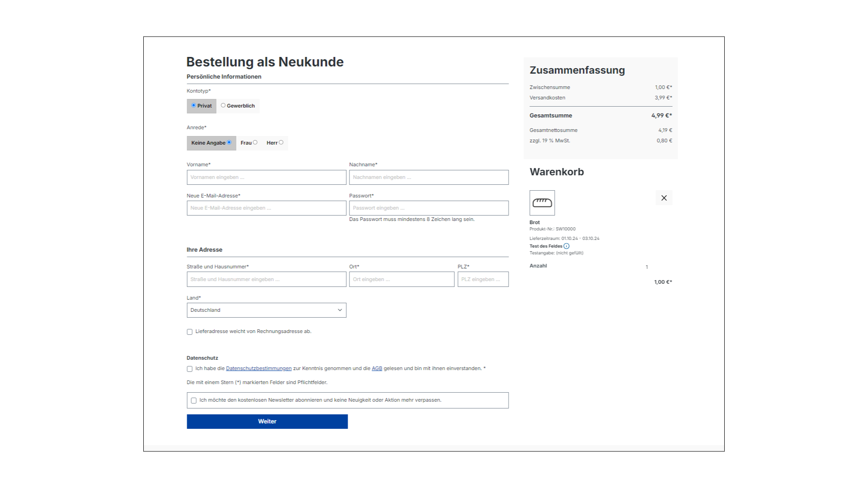This screenshot has width=868, height=488.
Task: Click the Neue E-Mail-Adresse field
Action: click(x=266, y=208)
